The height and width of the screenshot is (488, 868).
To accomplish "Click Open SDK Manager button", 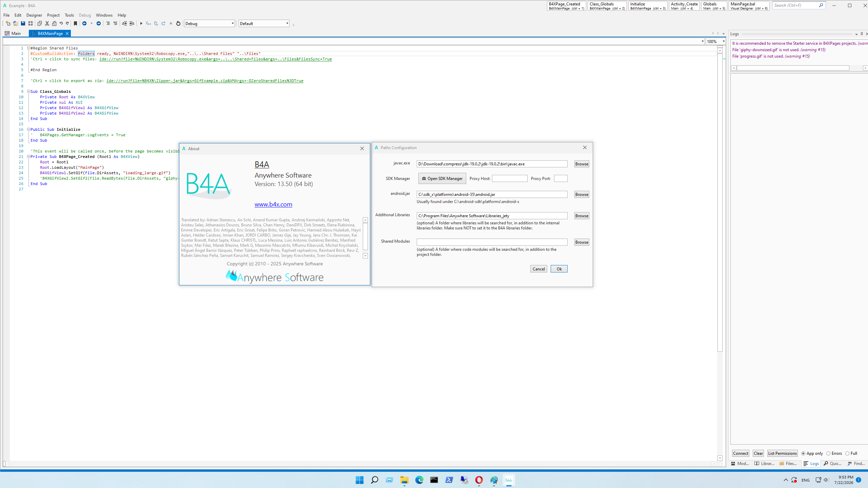I will (x=442, y=179).
